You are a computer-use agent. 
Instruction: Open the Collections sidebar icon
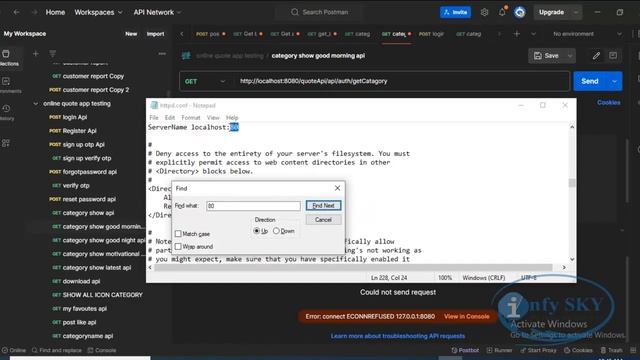tap(7, 58)
